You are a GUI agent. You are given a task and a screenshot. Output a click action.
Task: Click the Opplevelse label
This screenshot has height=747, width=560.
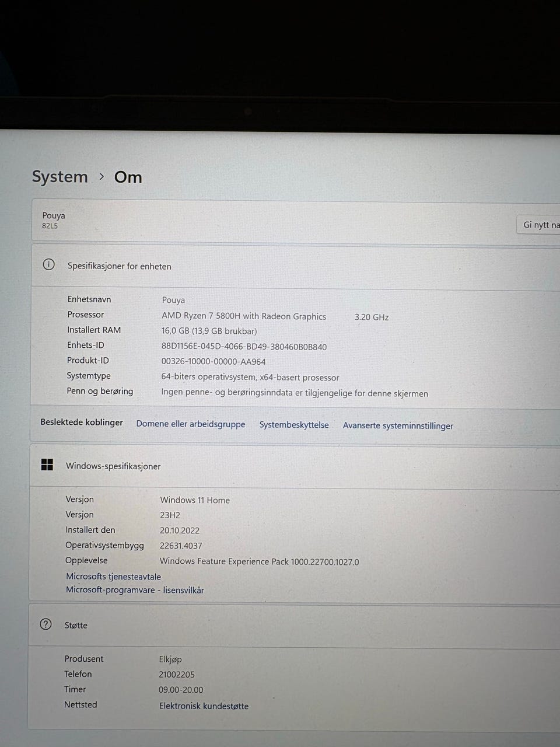click(86, 561)
